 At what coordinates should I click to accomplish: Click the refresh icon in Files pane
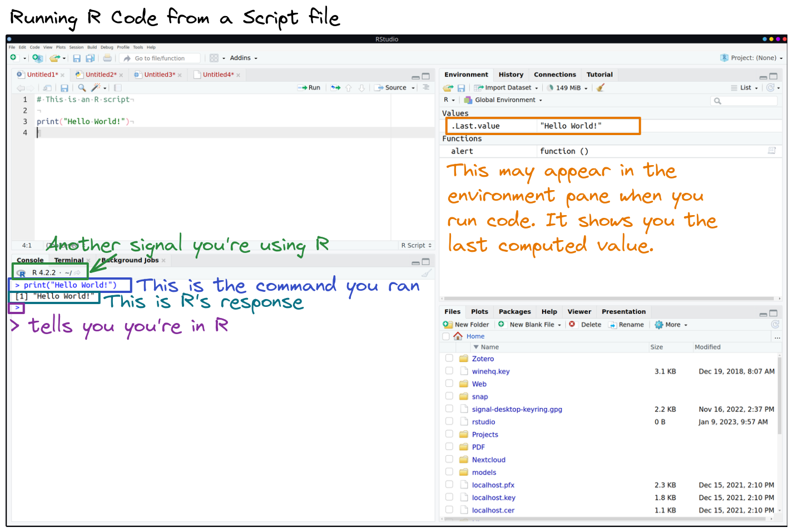click(x=775, y=325)
